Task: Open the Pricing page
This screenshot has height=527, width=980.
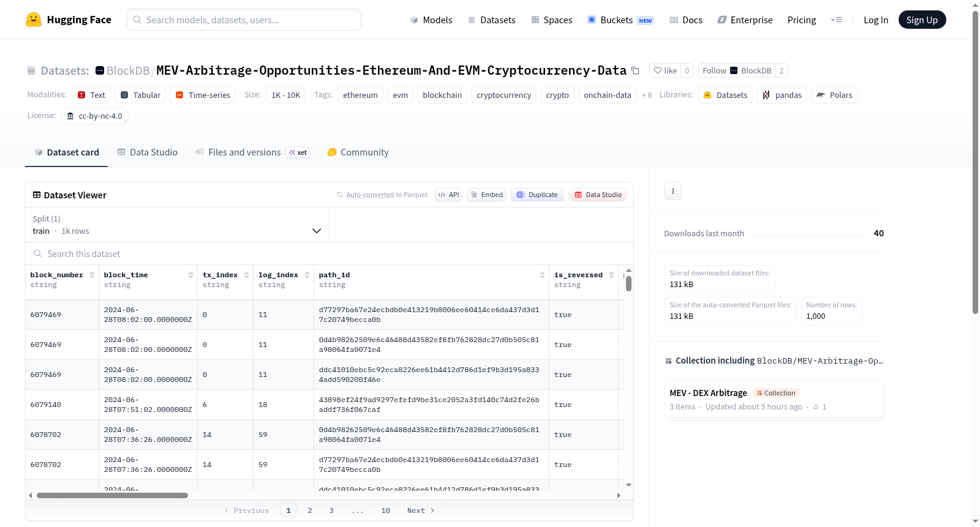Action: (802, 20)
